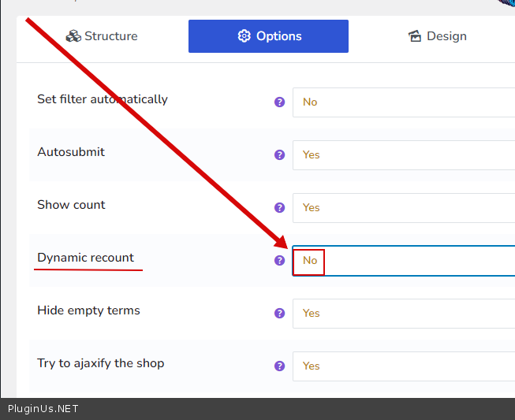Switch to the Structure tab
This screenshot has height=420, width=515.
(x=102, y=36)
